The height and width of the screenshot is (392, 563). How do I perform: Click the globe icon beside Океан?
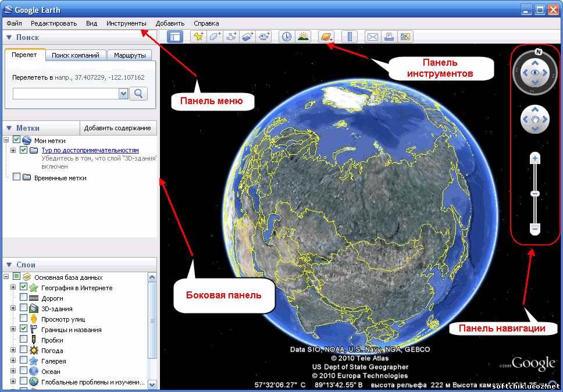[x=33, y=371]
